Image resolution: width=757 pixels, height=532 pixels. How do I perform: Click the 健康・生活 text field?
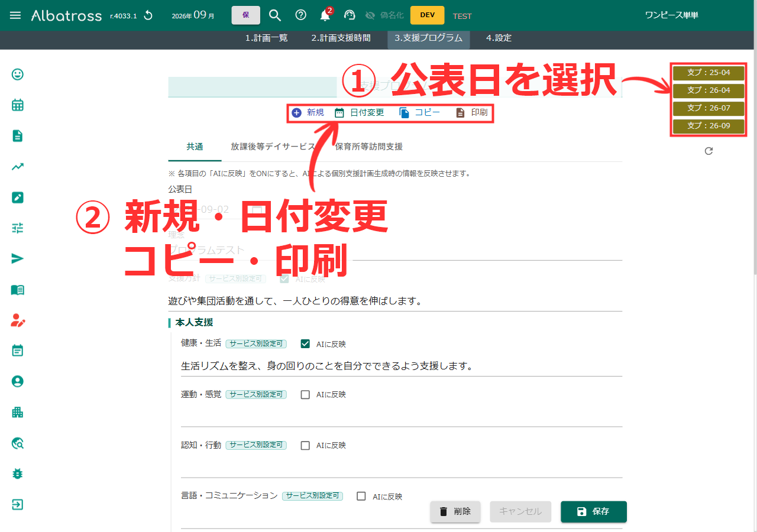(x=402, y=366)
